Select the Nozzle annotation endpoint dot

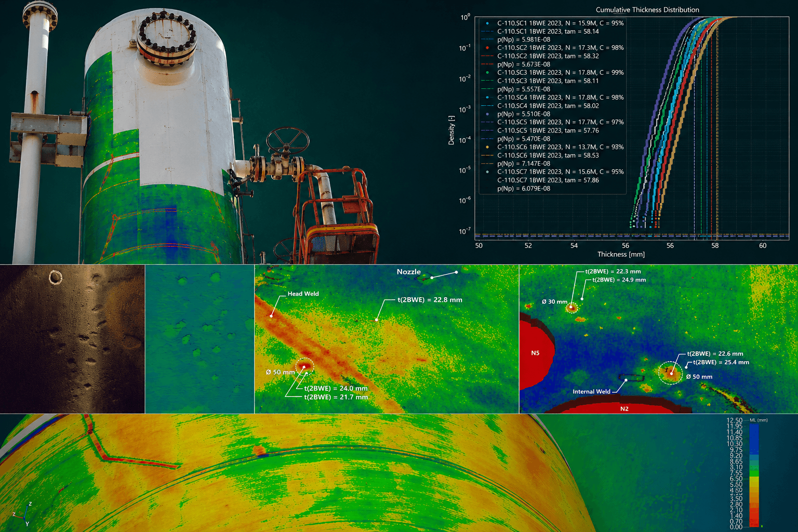tap(456, 272)
